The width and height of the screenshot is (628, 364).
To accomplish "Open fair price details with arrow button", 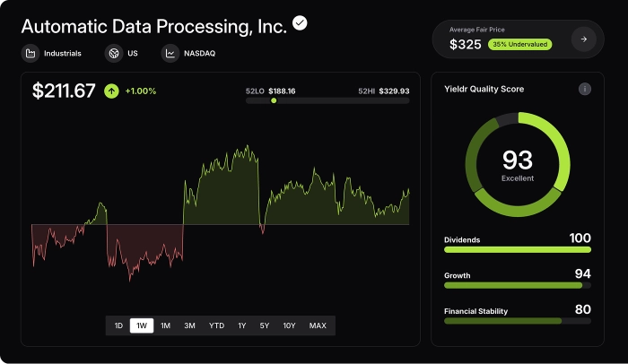I will 583,39.
